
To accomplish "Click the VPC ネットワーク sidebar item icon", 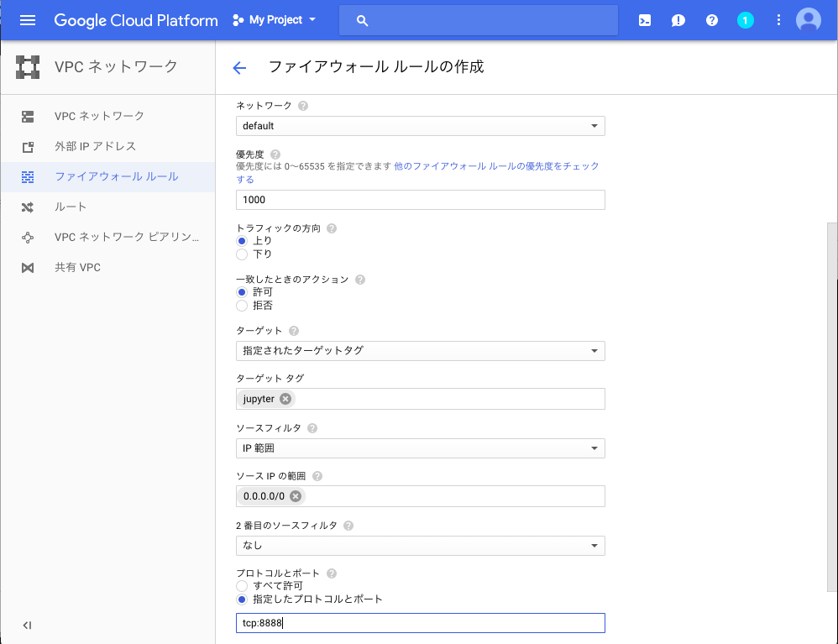I will pos(28,117).
